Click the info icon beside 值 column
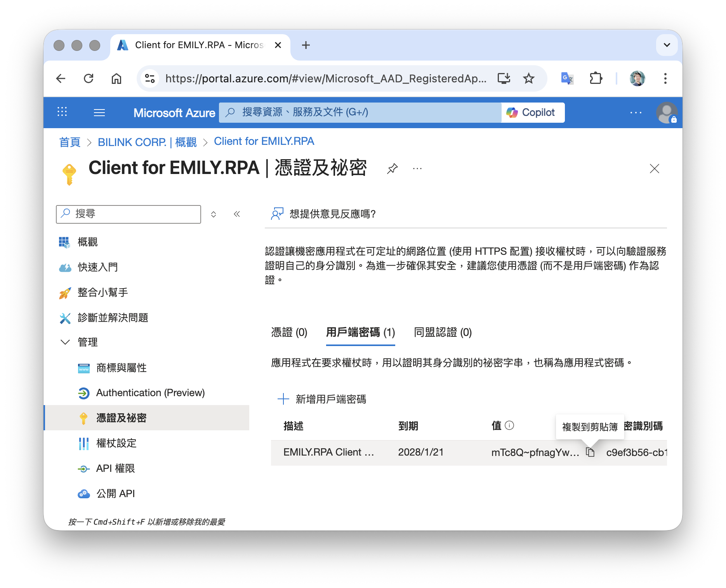 coord(509,426)
